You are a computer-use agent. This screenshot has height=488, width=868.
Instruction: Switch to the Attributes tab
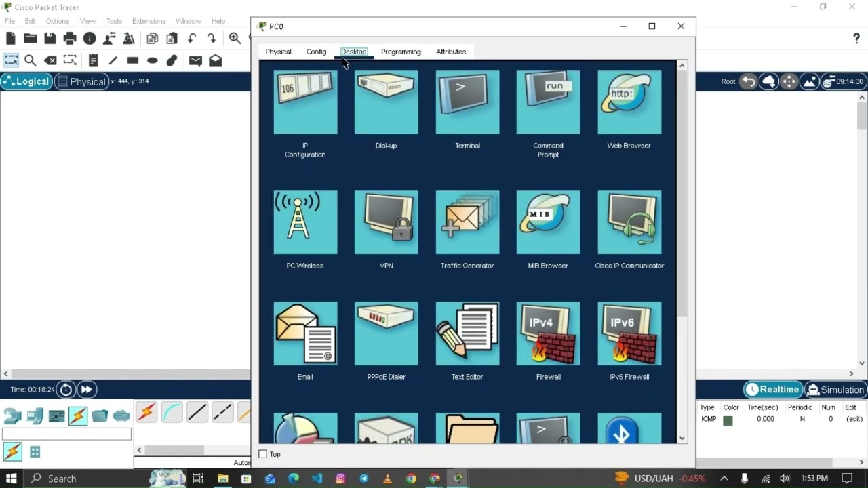point(451,52)
